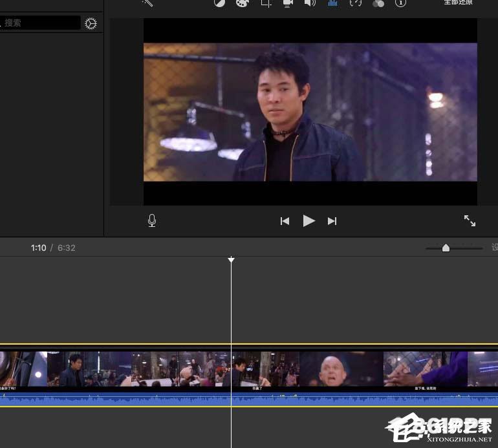Click the timeline zoom slider handle
498x448 pixels.
coord(446,248)
